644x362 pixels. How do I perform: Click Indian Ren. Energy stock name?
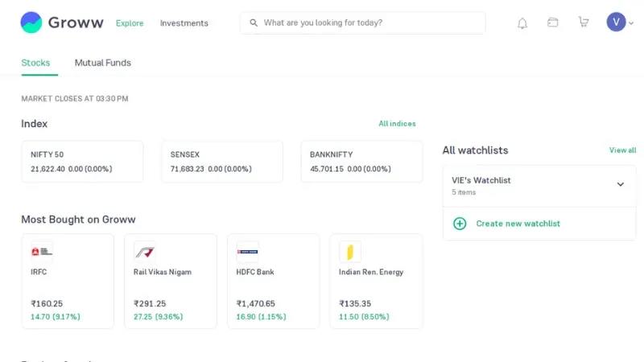click(371, 272)
